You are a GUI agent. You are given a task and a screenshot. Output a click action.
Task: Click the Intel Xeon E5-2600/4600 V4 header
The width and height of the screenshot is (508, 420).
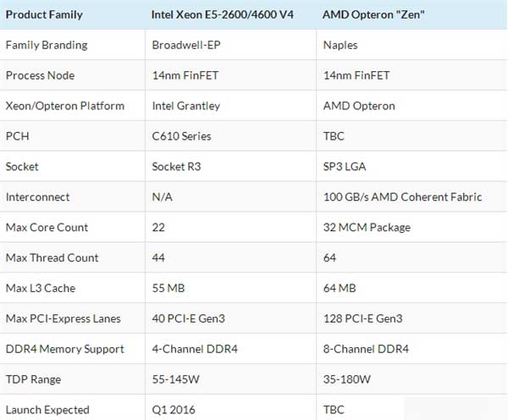(223, 14)
